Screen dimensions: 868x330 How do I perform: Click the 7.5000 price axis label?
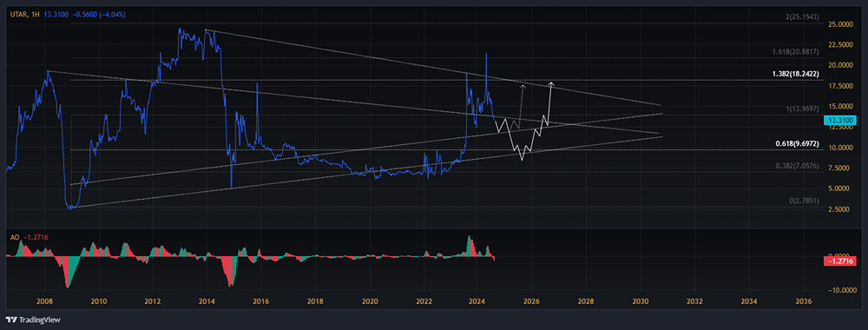839,168
